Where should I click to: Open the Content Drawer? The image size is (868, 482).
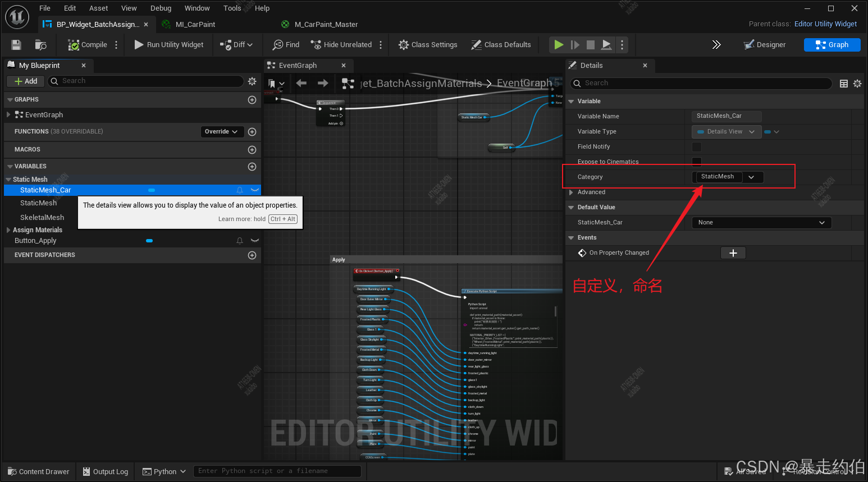[39, 472]
